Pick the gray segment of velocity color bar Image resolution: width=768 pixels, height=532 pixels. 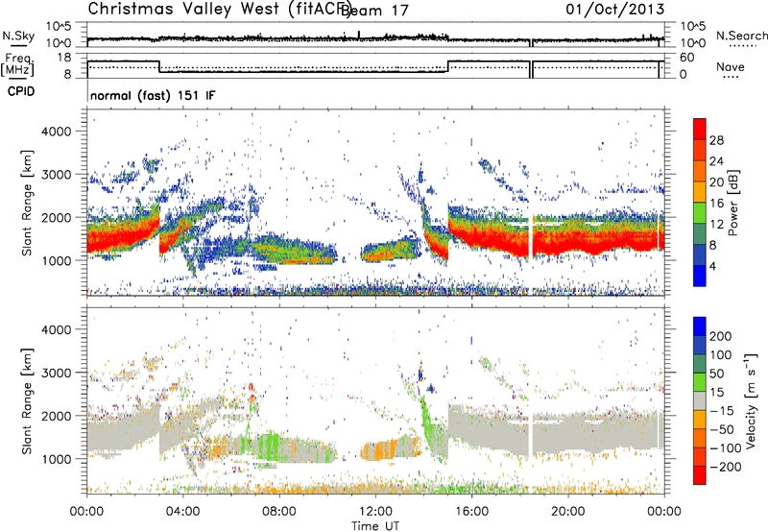(700, 400)
